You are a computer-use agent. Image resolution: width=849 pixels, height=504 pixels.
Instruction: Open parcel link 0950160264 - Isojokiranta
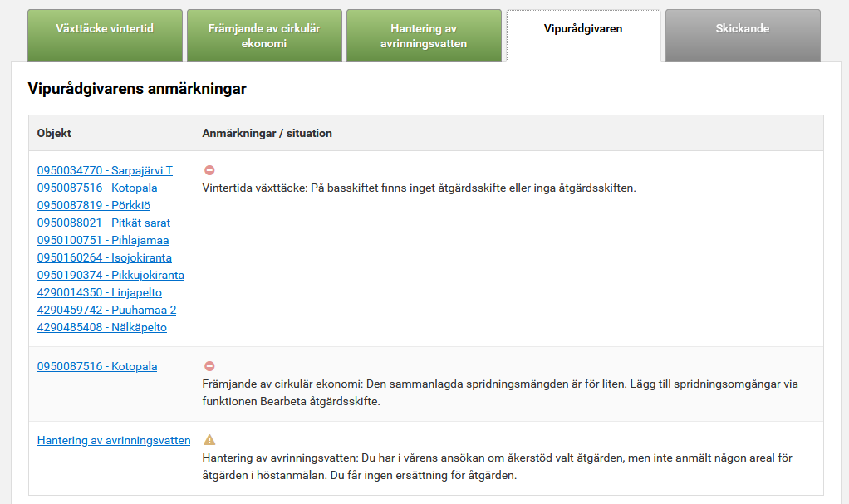click(105, 257)
